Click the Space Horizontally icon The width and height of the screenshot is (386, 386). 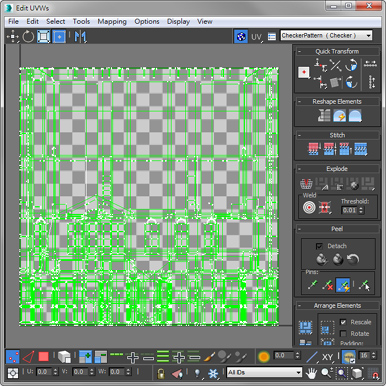click(x=371, y=64)
